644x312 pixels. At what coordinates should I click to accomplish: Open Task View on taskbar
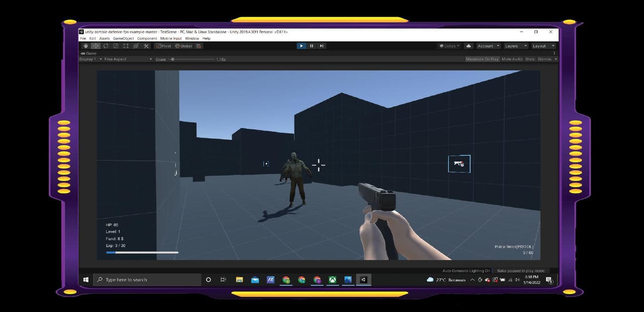(223, 280)
